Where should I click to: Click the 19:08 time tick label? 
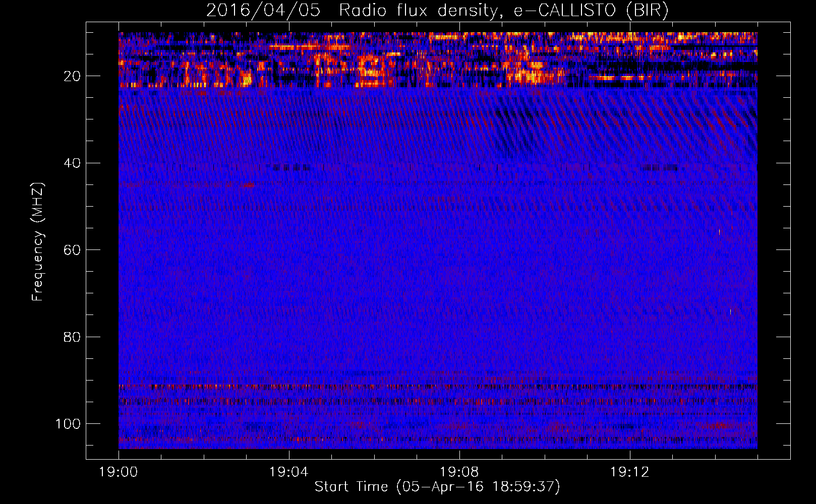[x=459, y=472]
